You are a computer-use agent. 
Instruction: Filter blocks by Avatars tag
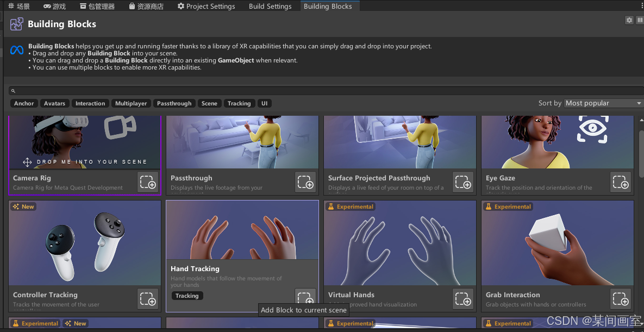[x=55, y=104]
